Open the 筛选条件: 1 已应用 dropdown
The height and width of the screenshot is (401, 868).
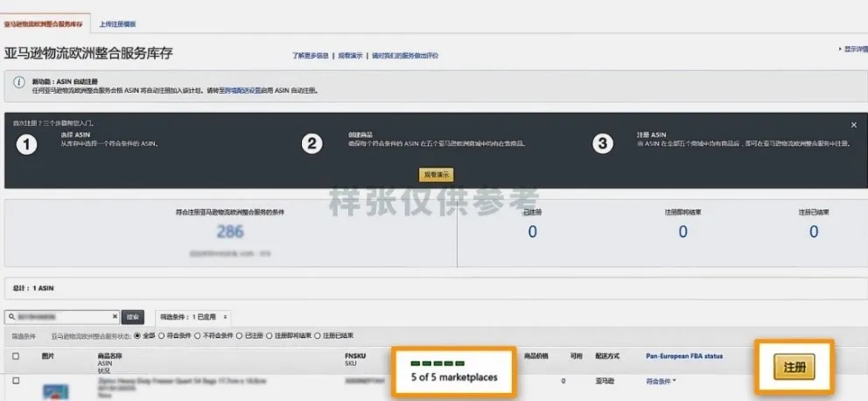[193, 317]
